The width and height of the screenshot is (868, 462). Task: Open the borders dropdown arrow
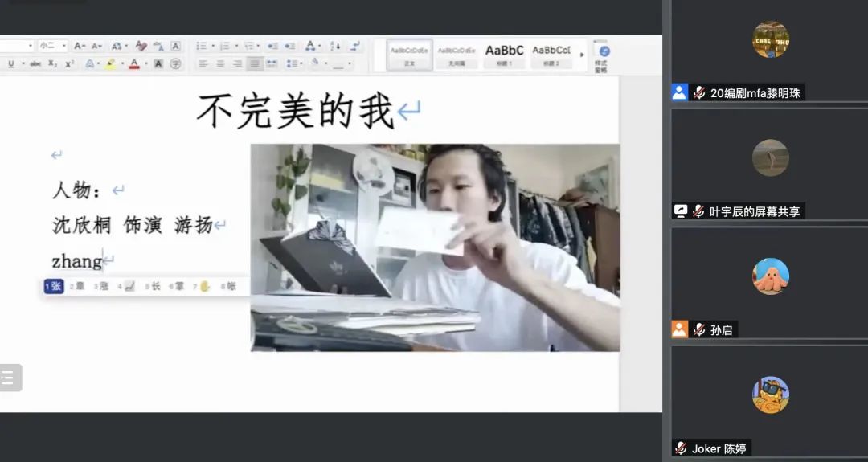click(350, 63)
